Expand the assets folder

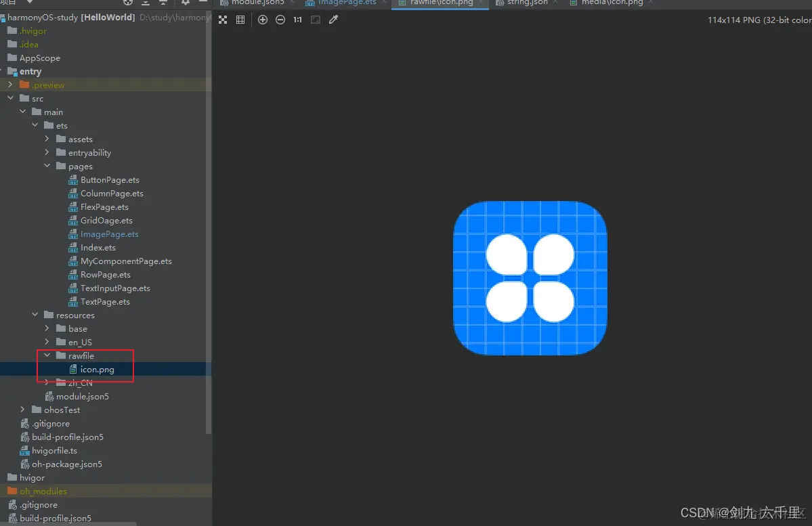(47, 139)
